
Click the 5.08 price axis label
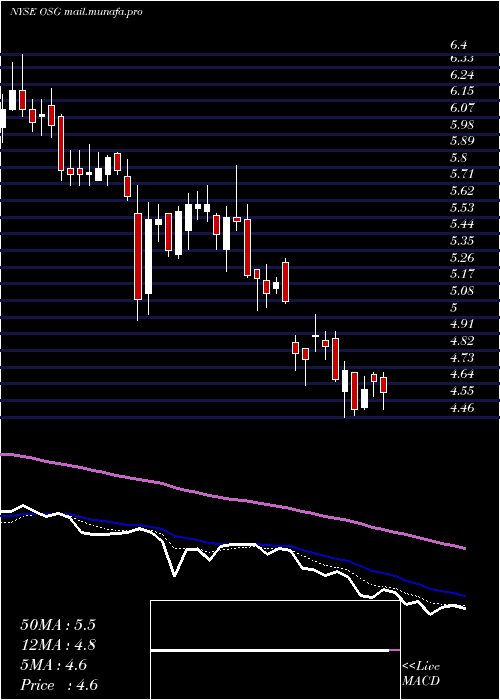pos(462,291)
